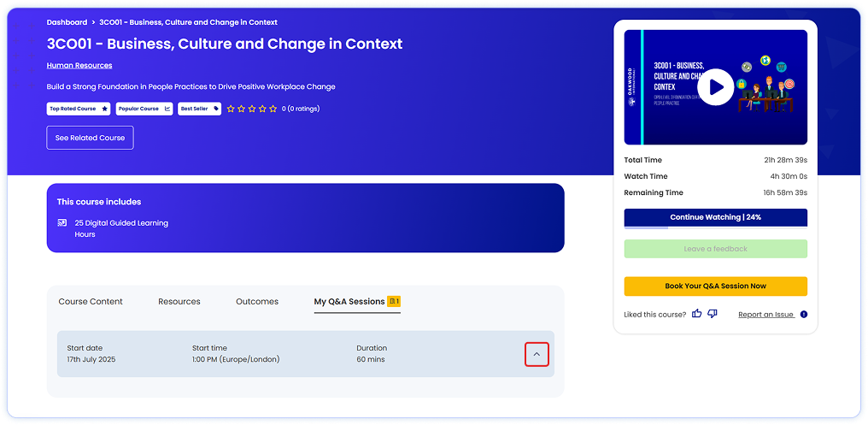Click the Best Seller badge
The image size is (868, 425).
pyautogui.click(x=199, y=109)
